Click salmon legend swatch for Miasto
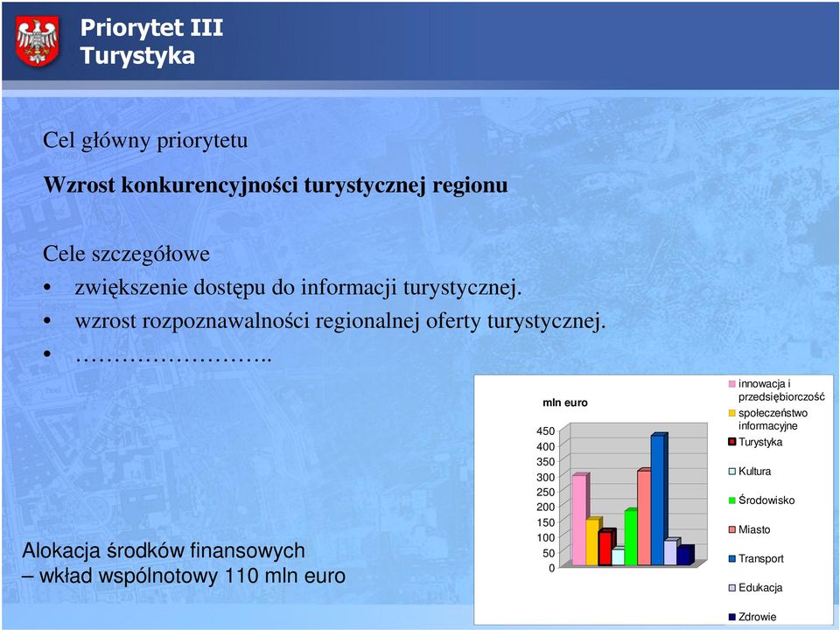The image size is (840, 630). tap(731, 530)
